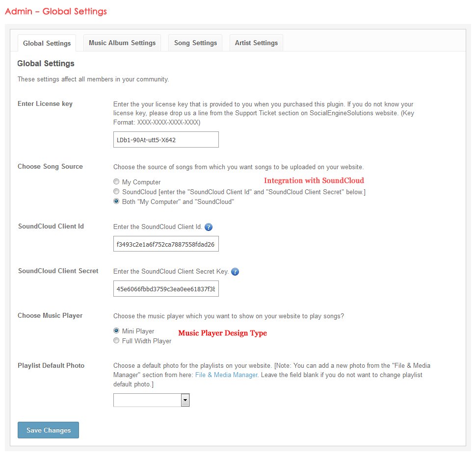Select the Global Settings tab
The height and width of the screenshot is (458, 476).
47,43
